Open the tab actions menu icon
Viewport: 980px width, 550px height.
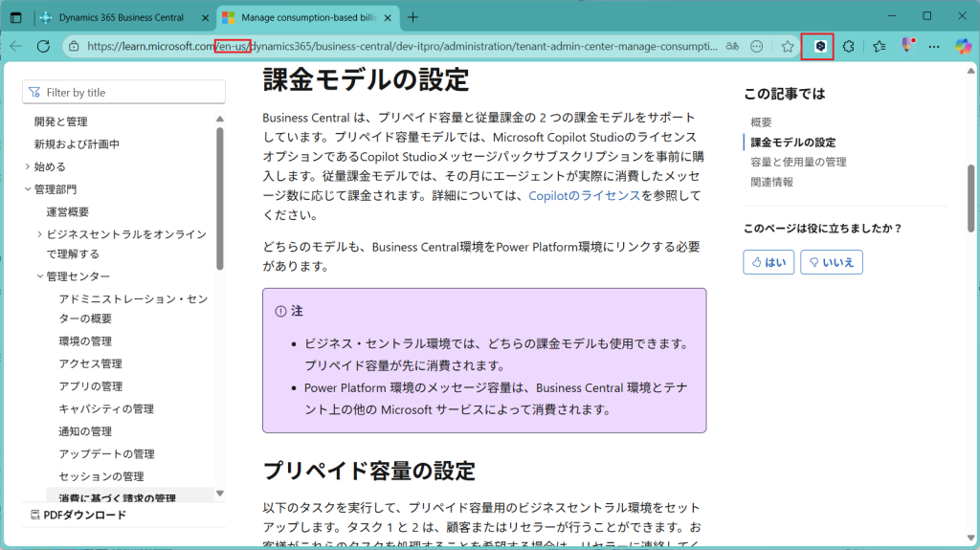[x=15, y=17]
